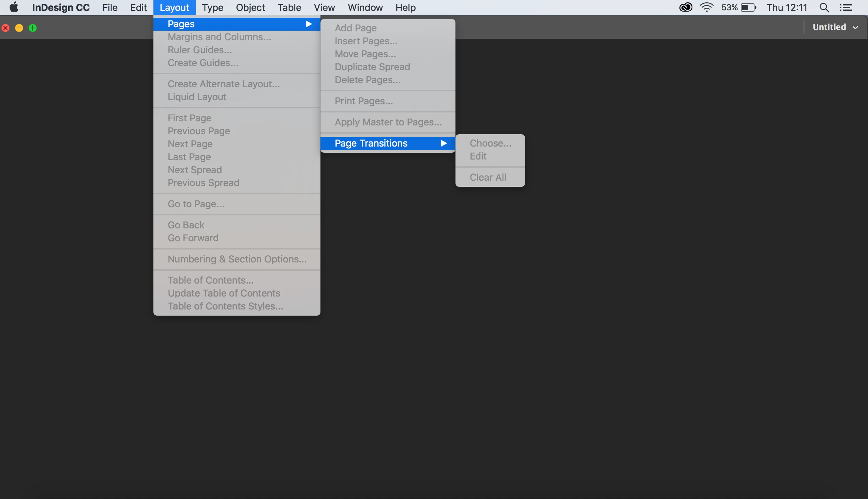Expand the Page Transitions submenu arrow

[444, 143]
